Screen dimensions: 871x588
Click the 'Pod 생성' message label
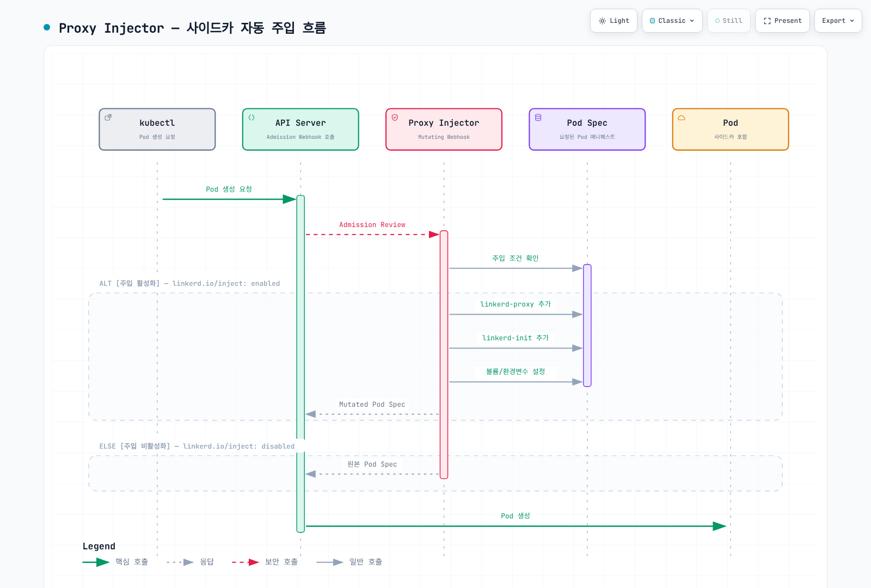tap(516, 516)
